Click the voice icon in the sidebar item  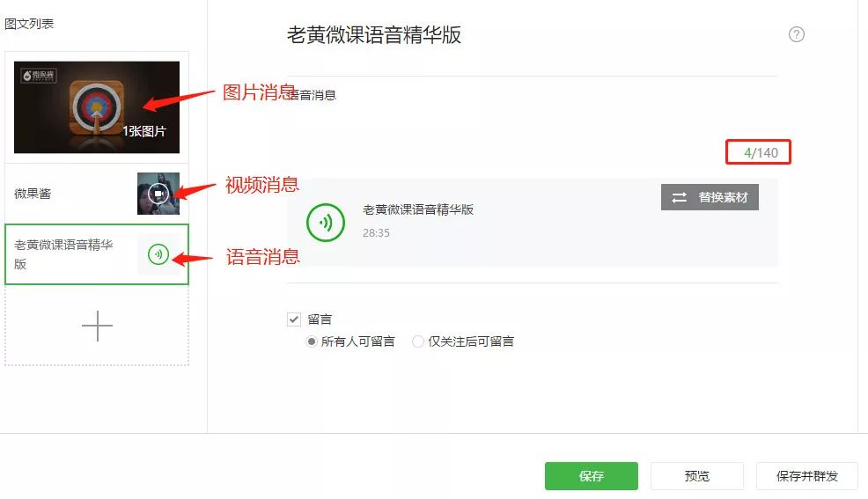(x=158, y=254)
